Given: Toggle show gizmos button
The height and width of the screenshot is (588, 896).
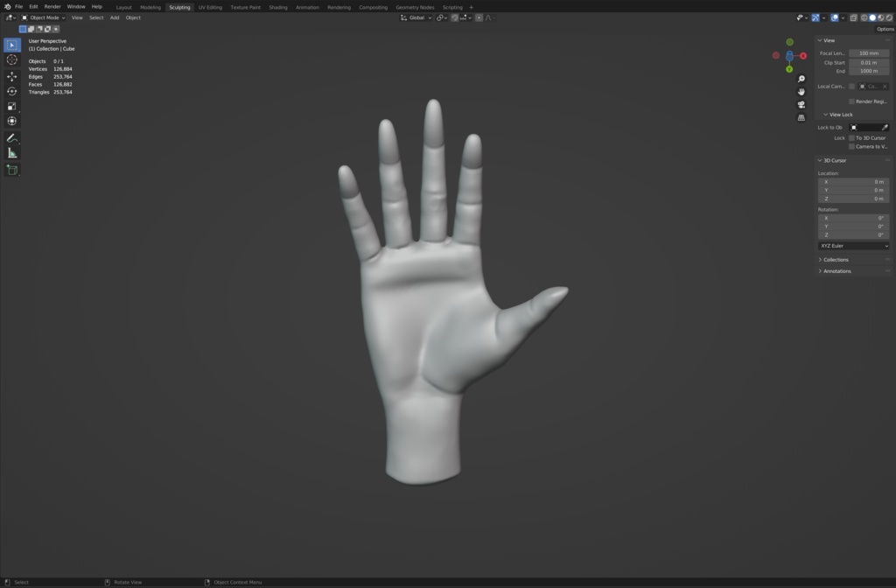Looking at the screenshot, I should point(815,17).
